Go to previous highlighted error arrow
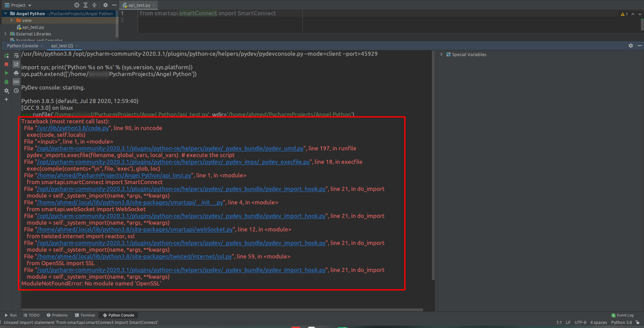 coord(633,14)
